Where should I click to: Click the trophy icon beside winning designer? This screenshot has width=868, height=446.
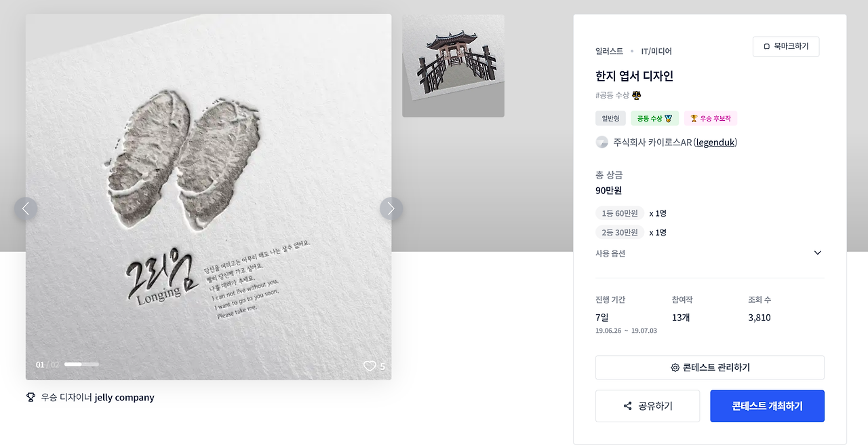[31, 397]
